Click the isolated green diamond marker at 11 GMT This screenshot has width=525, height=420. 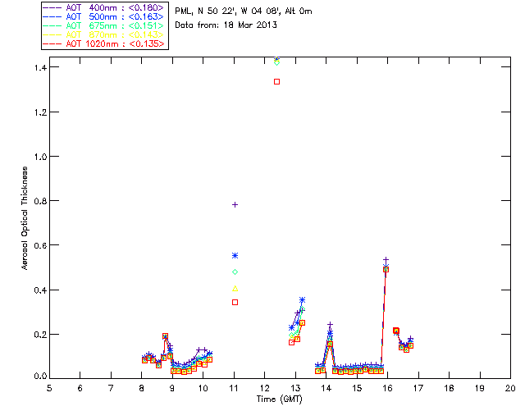[x=235, y=272]
